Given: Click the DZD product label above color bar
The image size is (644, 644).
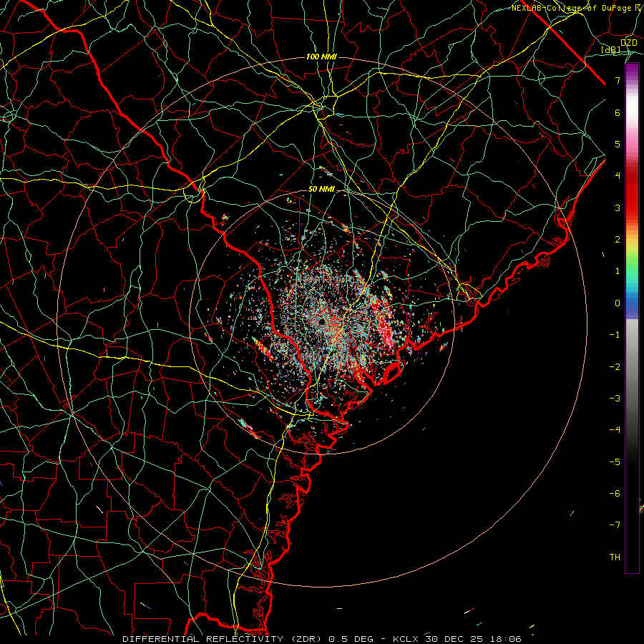Looking at the screenshot, I should click(628, 43).
